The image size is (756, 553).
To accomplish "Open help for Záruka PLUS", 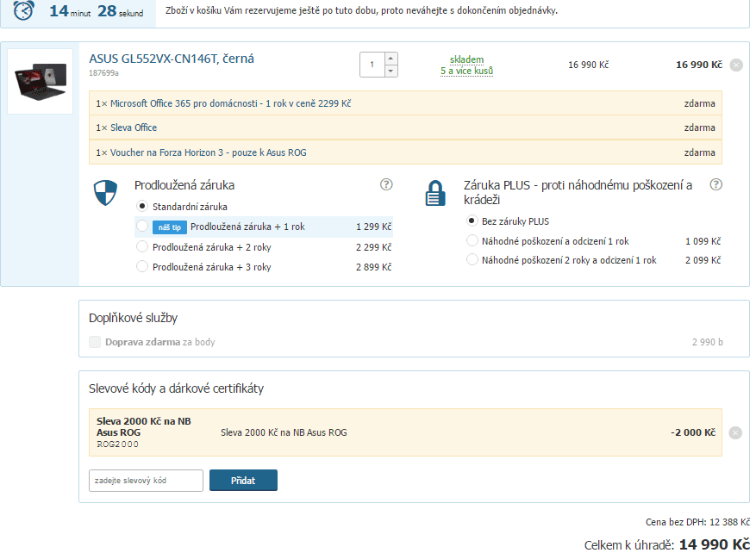I will click(716, 184).
